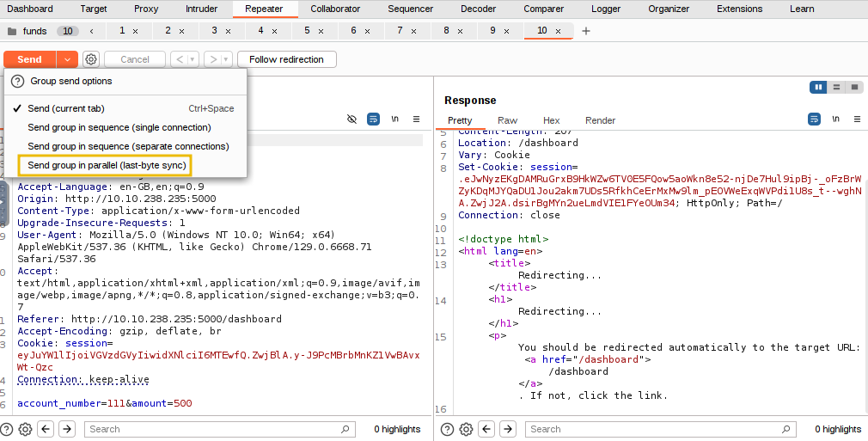Open Send options dropdown arrow
This screenshot has height=441, width=868.
(x=67, y=59)
